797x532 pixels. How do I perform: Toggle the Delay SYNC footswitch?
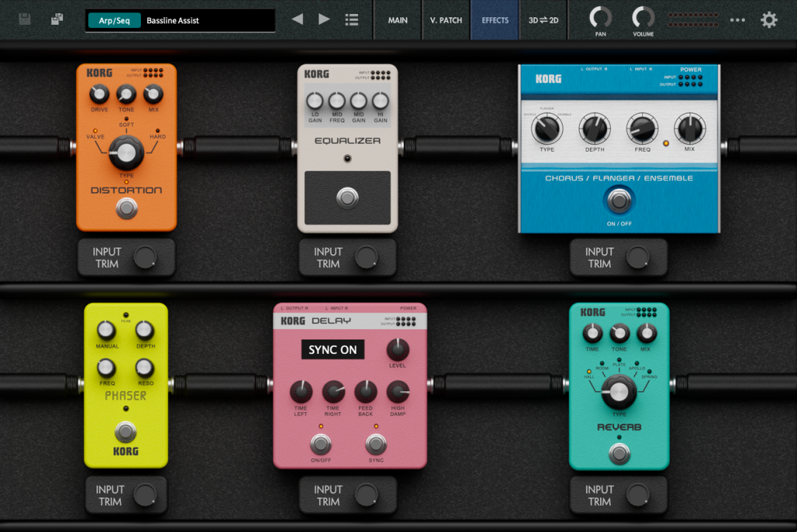click(376, 444)
